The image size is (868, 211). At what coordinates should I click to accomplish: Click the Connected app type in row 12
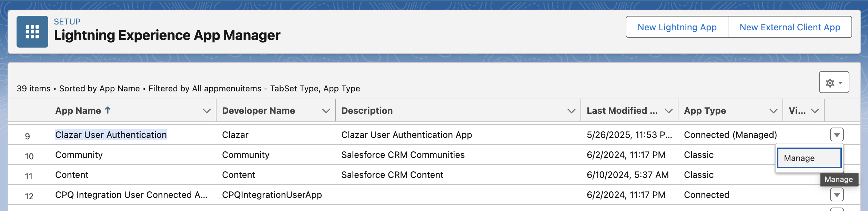tap(707, 195)
